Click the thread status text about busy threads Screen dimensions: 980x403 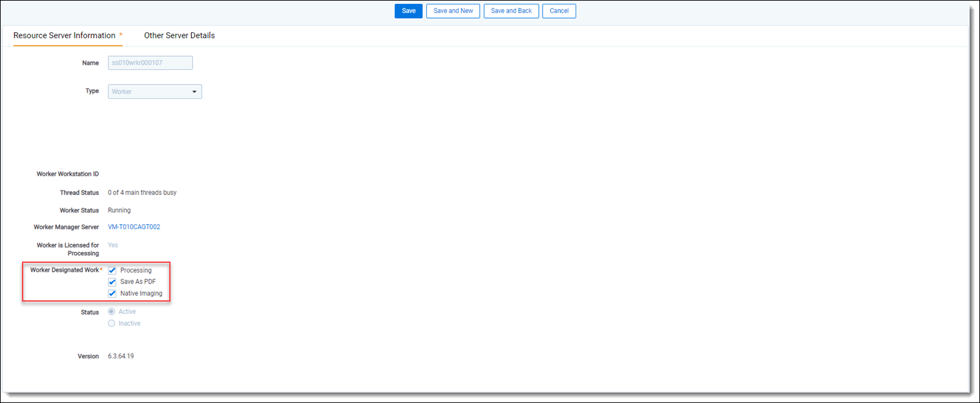pos(142,192)
